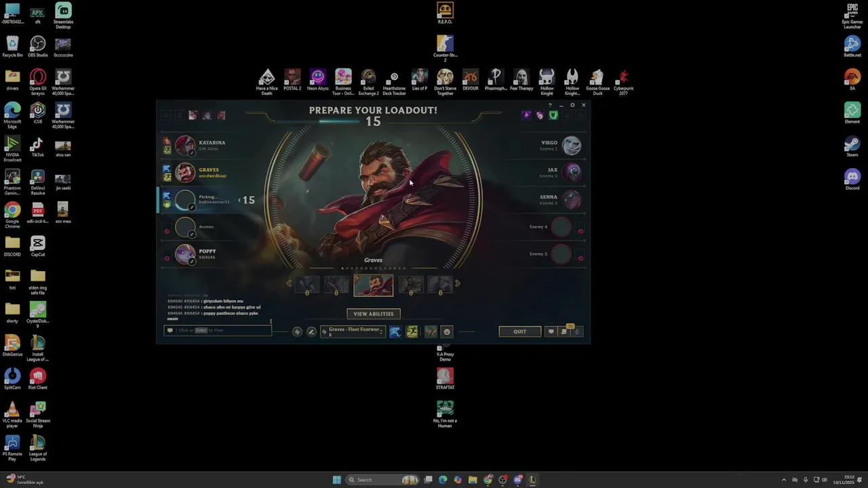Click the Enemy 4 empty slot
868x488 pixels.
click(x=560, y=227)
